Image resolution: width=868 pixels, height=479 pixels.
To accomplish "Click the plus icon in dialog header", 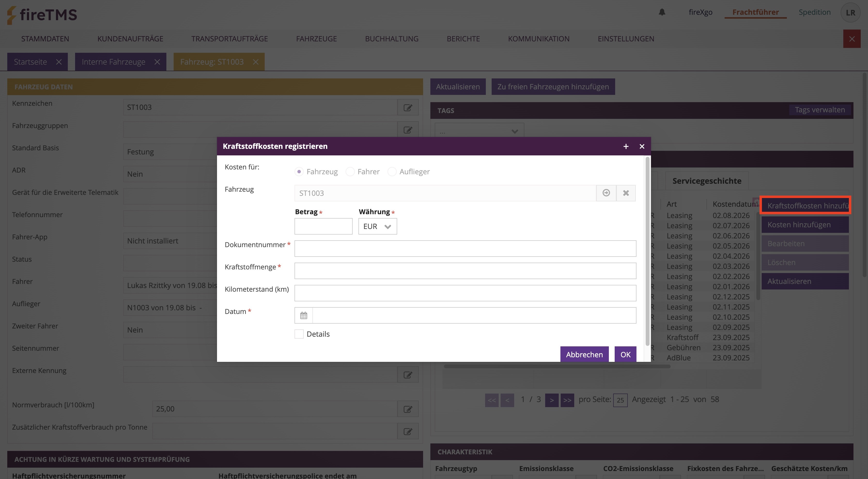I will coord(626,146).
